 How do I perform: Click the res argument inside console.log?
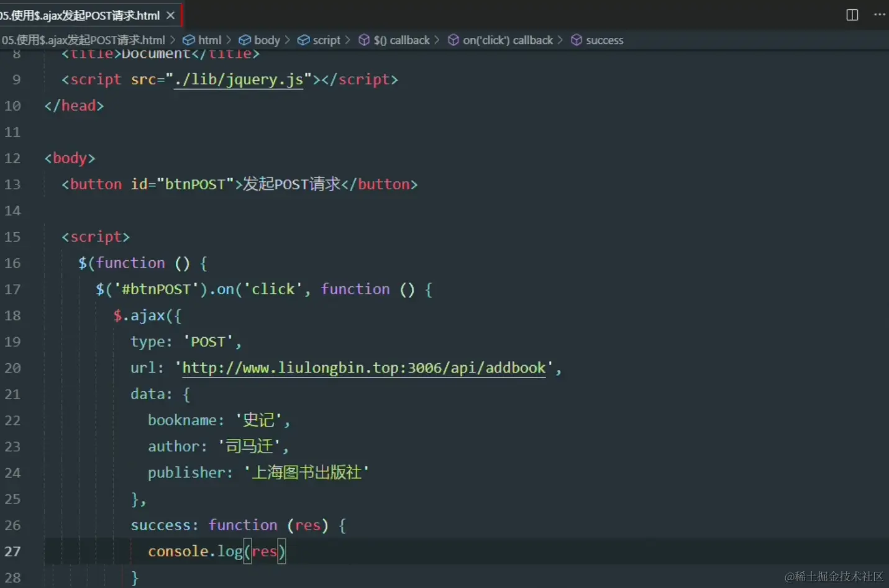pyautogui.click(x=264, y=551)
